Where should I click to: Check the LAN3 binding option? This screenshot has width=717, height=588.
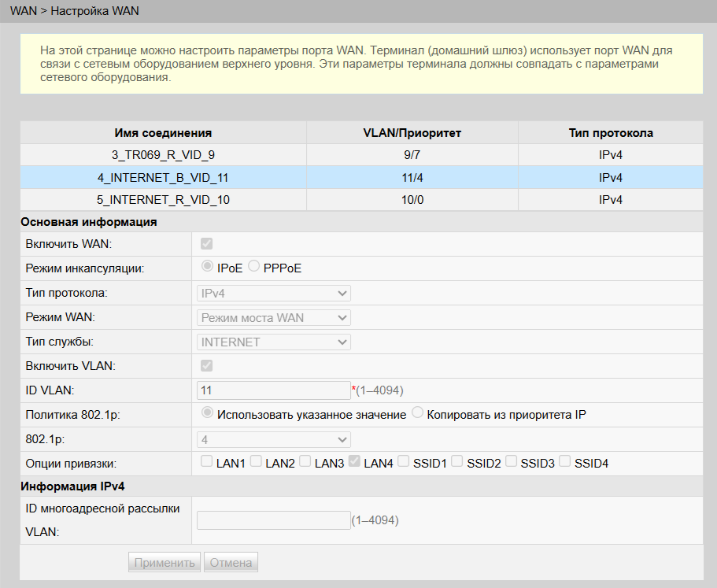[x=305, y=461]
